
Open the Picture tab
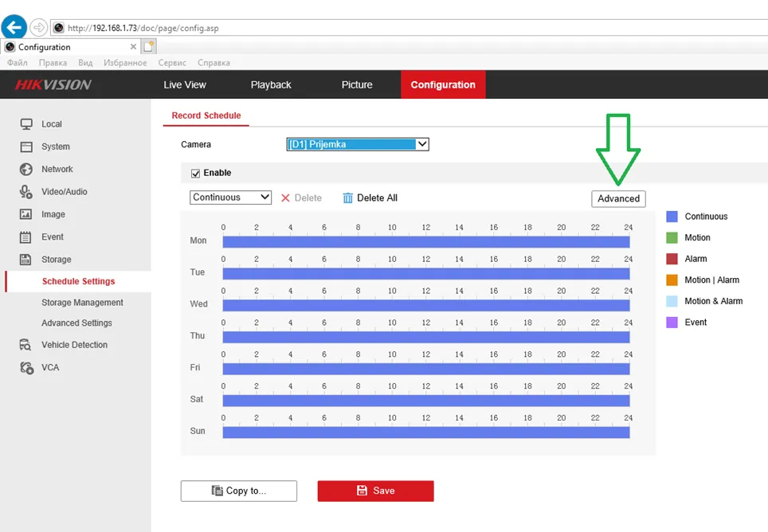[x=357, y=84]
